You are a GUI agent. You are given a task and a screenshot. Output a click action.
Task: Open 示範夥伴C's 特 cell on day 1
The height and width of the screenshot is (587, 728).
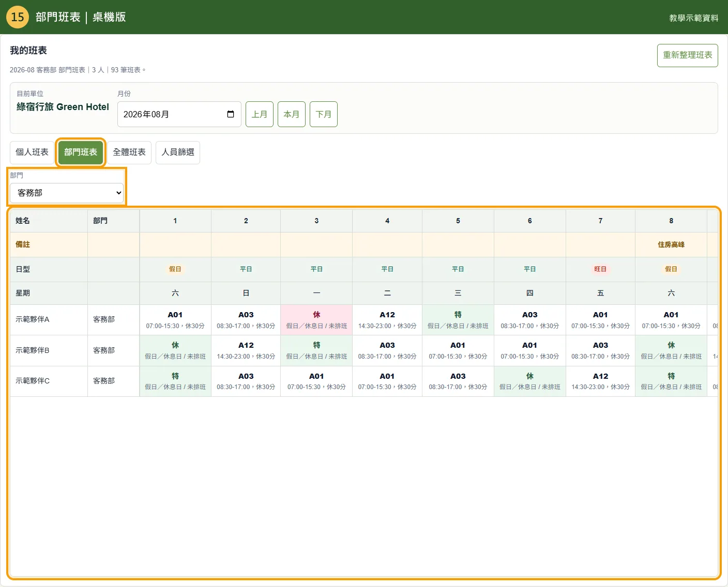175,381
